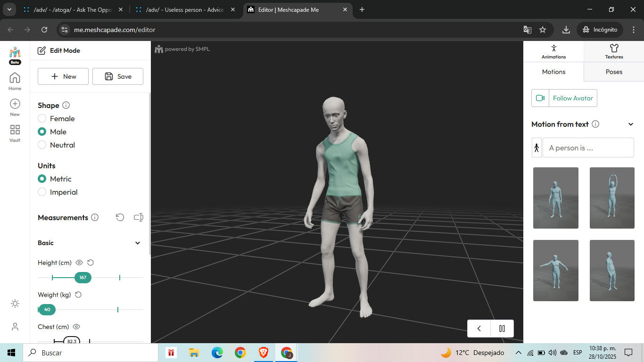The width and height of the screenshot is (644, 362).
Task: Click the measuring tool icon beside Measurements
Action: click(138, 217)
